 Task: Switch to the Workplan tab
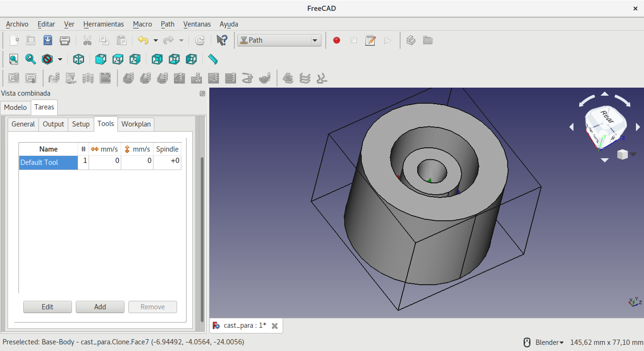coord(136,124)
